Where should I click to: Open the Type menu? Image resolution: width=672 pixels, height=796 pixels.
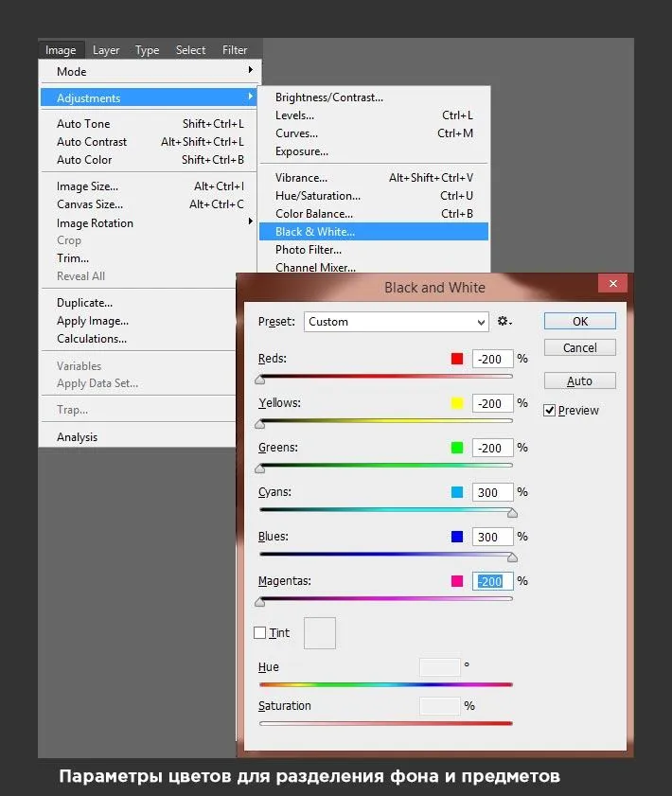(x=148, y=50)
